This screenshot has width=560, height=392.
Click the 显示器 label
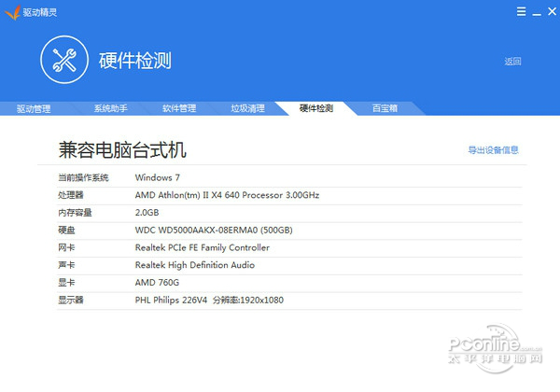pyautogui.click(x=71, y=300)
